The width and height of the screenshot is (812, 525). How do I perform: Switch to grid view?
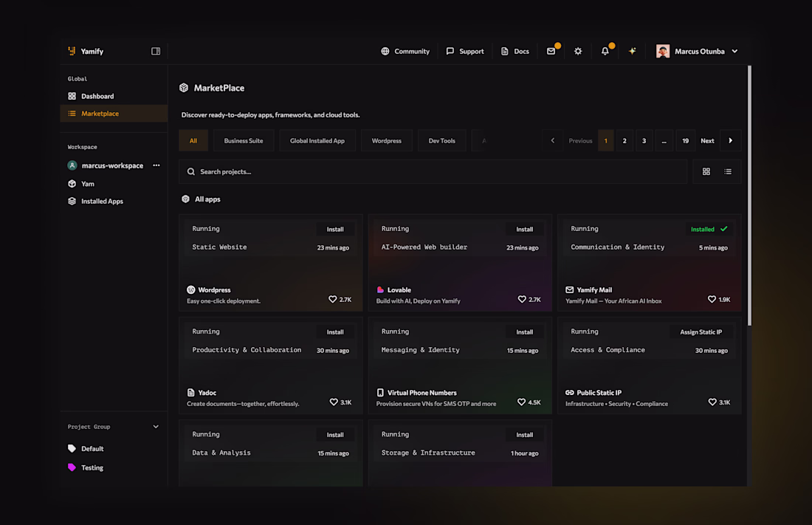[706, 171]
